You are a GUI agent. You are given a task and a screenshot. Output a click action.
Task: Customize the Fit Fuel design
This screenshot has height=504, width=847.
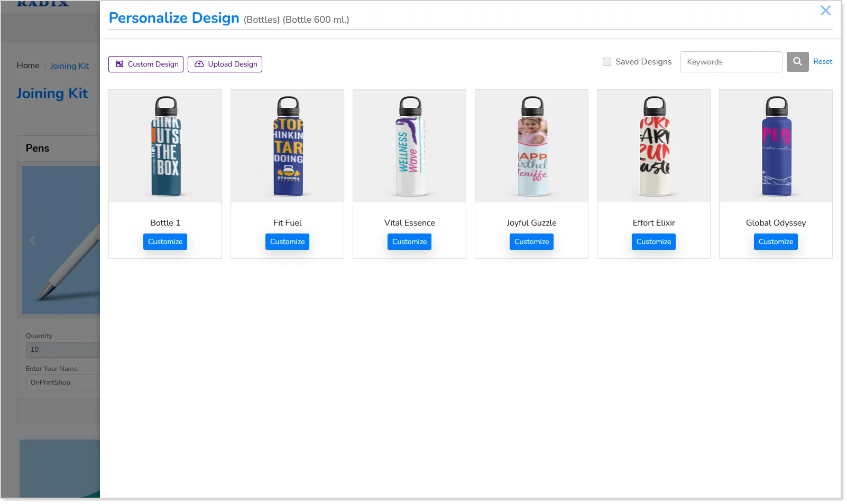287,241
